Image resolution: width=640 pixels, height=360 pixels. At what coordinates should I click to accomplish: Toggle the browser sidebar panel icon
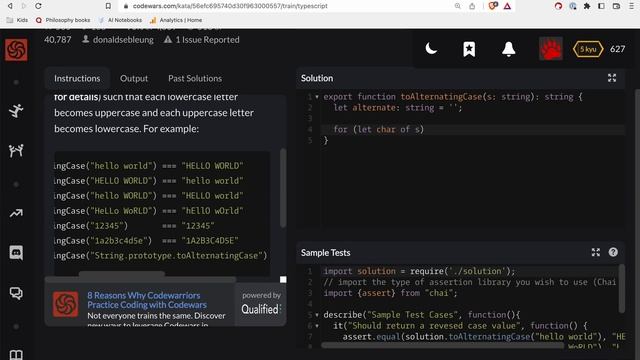(x=601, y=6)
